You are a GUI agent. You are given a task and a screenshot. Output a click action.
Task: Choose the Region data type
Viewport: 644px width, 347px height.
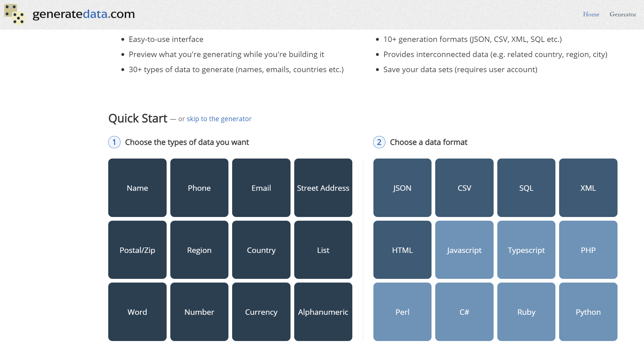(x=199, y=250)
